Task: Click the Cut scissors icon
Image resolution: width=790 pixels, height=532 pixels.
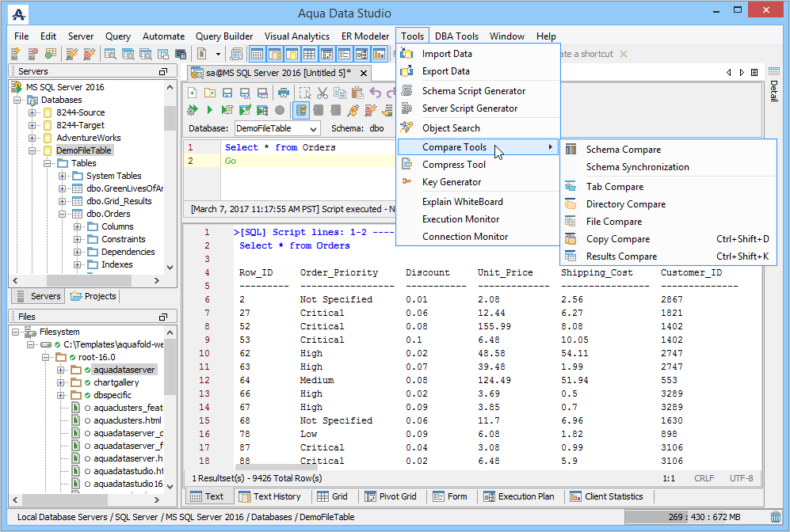Action: click(x=322, y=93)
